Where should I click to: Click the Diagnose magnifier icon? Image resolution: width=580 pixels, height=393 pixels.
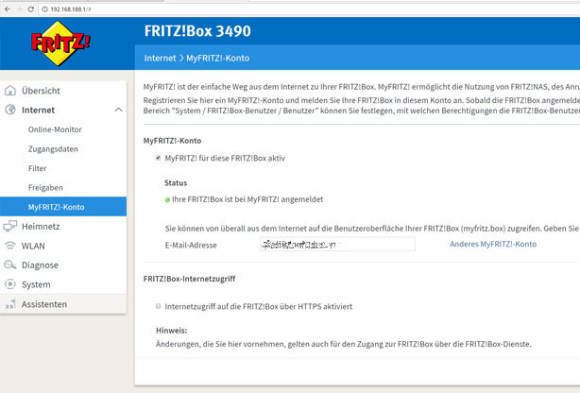pos(10,265)
